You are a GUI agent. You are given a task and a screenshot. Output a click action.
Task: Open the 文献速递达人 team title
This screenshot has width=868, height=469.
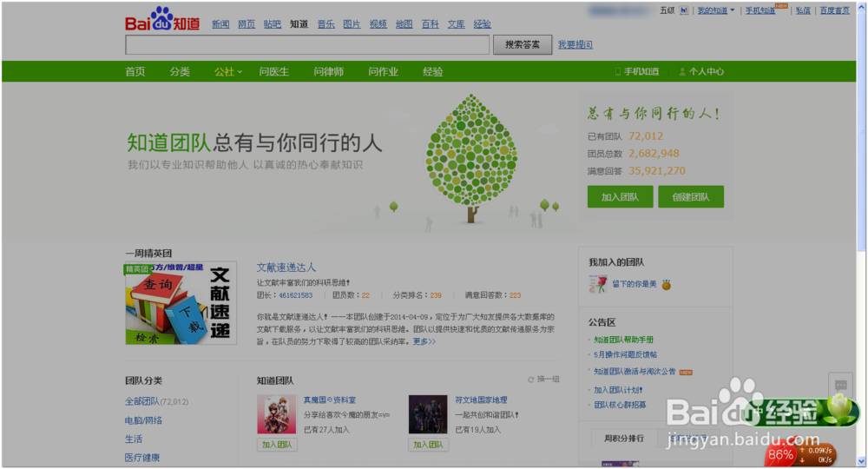click(x=286, y=268)
